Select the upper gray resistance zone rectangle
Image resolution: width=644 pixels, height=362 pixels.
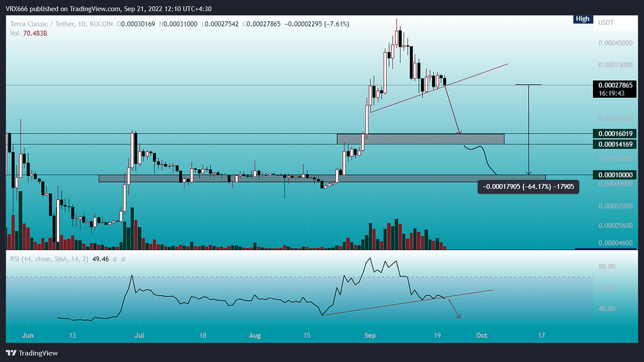pyautogui.click(x=420, y=138)
